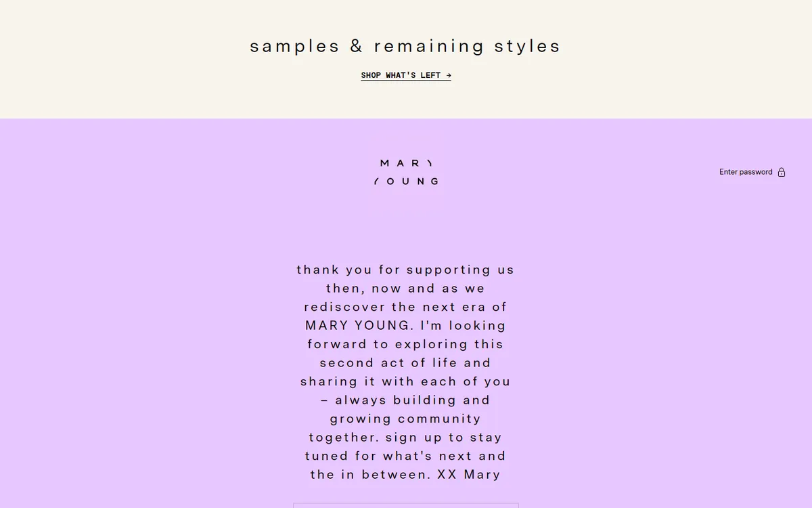Click the "growing community" text line
This screenshot has width=812, height=508.
pyautogui.click(x=405, y=419)
